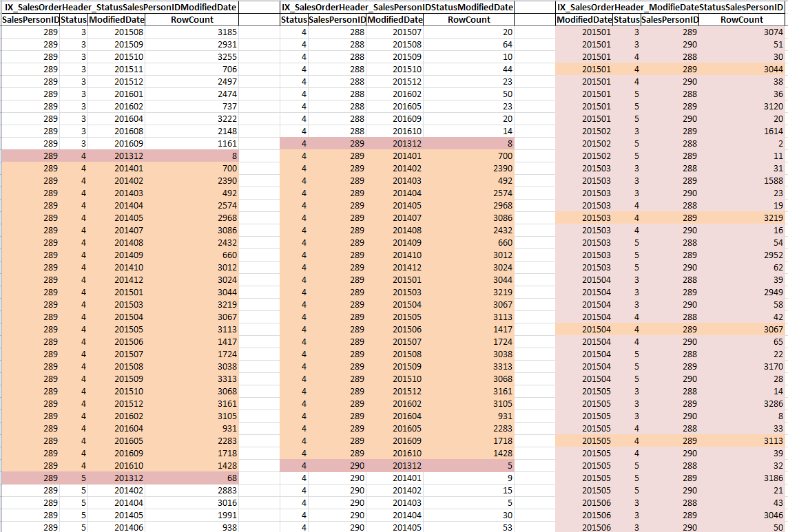Viewport: 788px width, 532px height.
Task: Select the RowCount cell with value 706
Action: pos(191,70)
